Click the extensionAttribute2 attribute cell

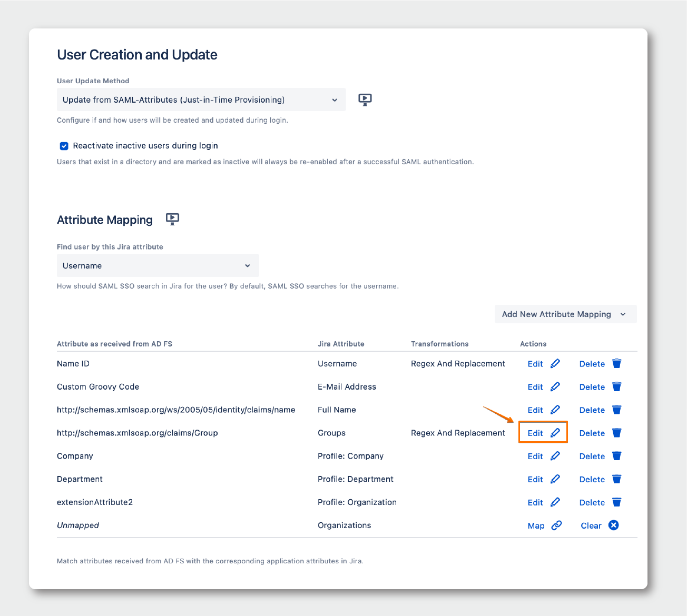point(95,502)
